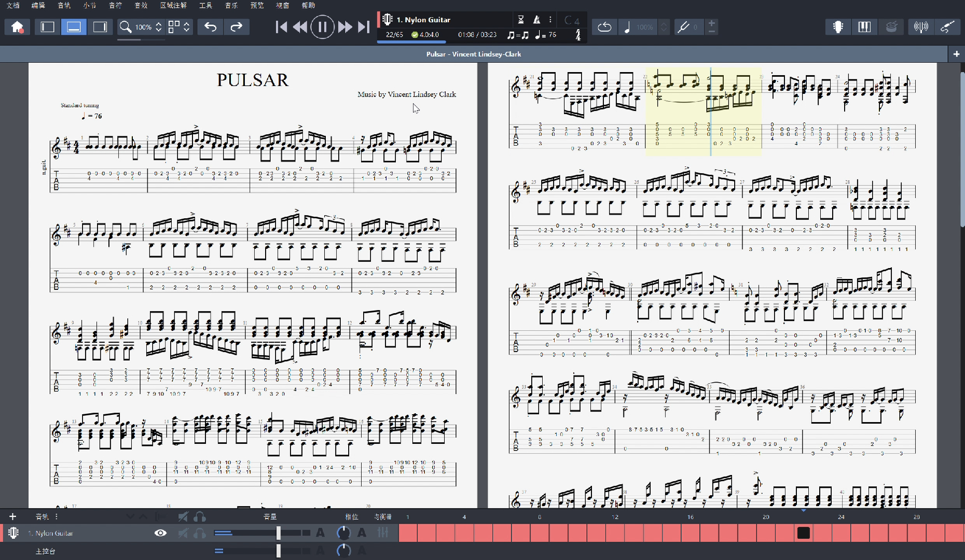Open the tuner tool
The height and width of the screenshot is (560, 965).
[921, 27]
